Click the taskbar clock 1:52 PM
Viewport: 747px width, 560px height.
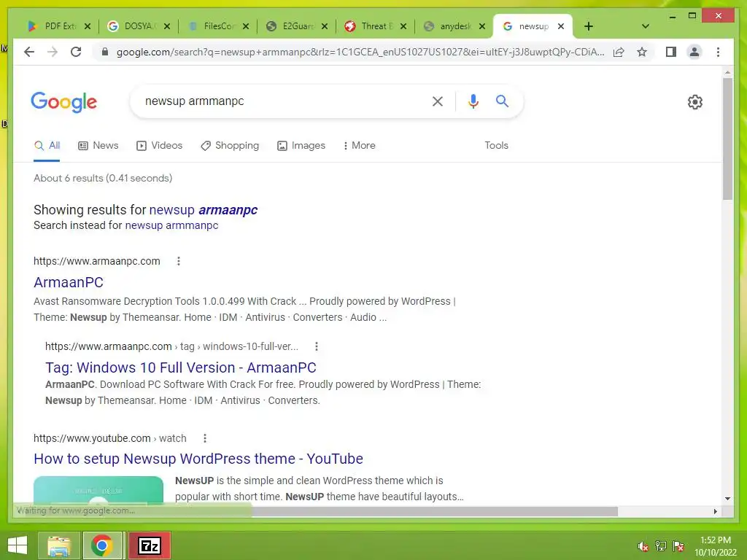(716, 546)
